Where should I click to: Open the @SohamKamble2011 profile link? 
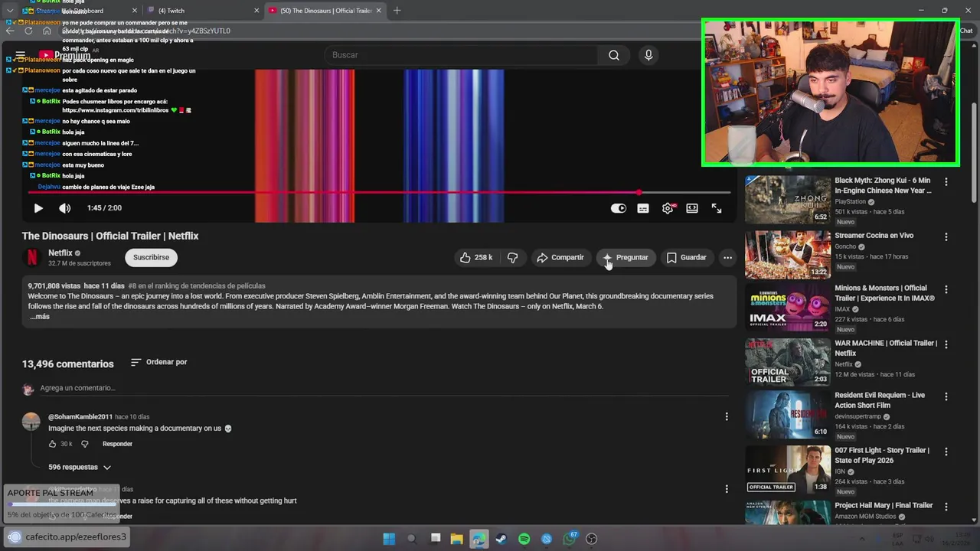(x=80, y=417)
